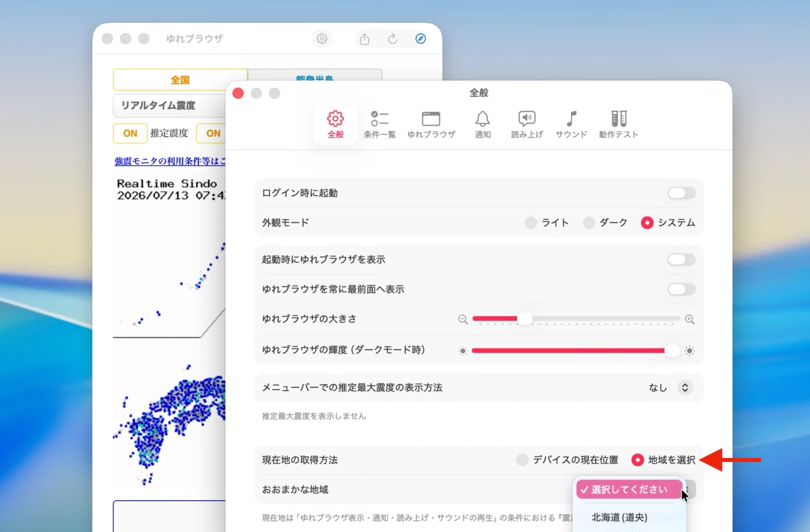The height and width of the screenshot is (532, 810).
Task: Click the ログイン時に起動 label
Action: coord(300,193)
